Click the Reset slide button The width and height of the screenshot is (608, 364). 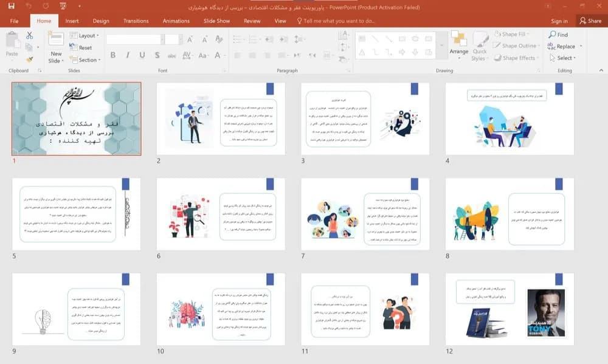pyautogui.click(x=81, y=47)
